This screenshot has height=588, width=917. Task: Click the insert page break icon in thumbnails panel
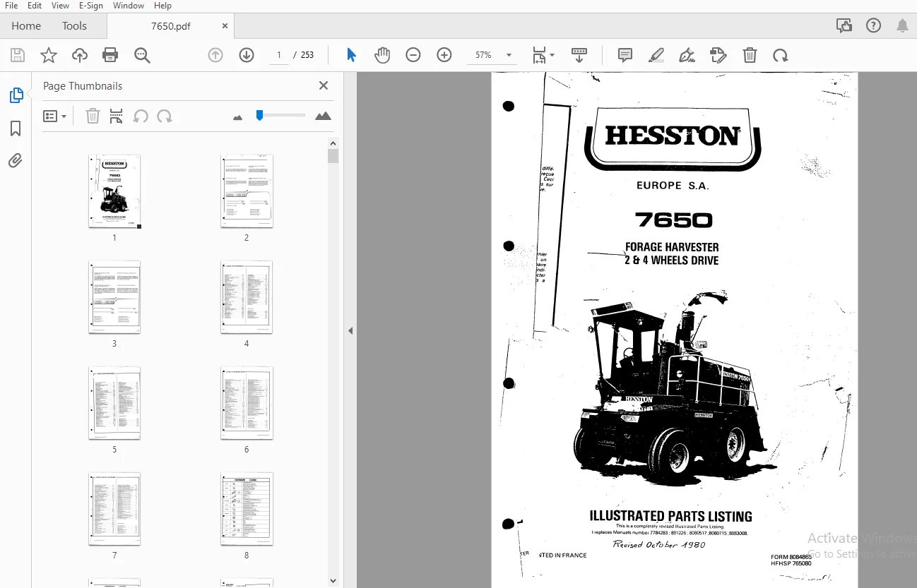117,116
